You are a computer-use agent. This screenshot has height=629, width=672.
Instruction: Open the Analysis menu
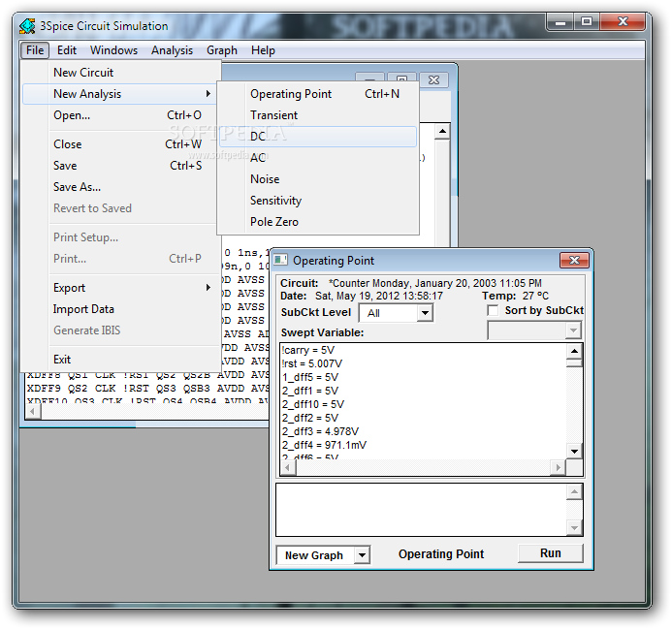[x=172, y=50]
